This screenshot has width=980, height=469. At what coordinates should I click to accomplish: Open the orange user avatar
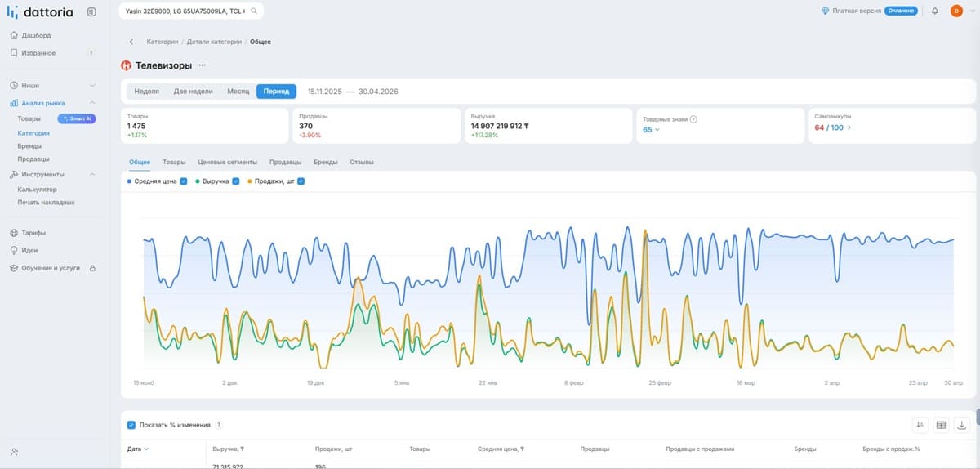click(956, 11)
